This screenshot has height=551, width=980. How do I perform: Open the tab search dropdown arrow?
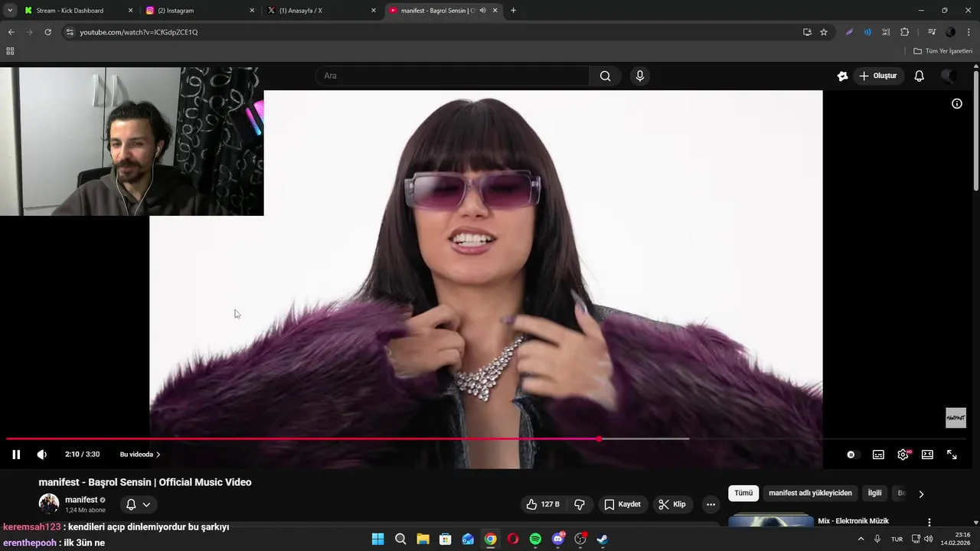tap(10, 11)
